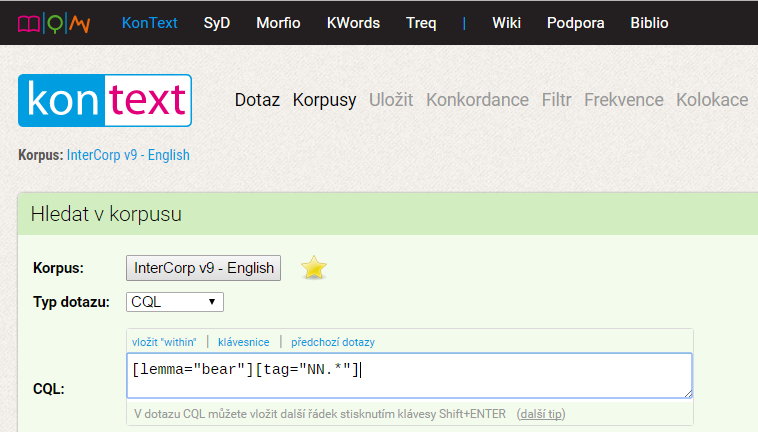Image resolution: width=758 pixels, height=432 pixels.
Task: Click the Hledat v korpusu heading
Action: (106, 214)
